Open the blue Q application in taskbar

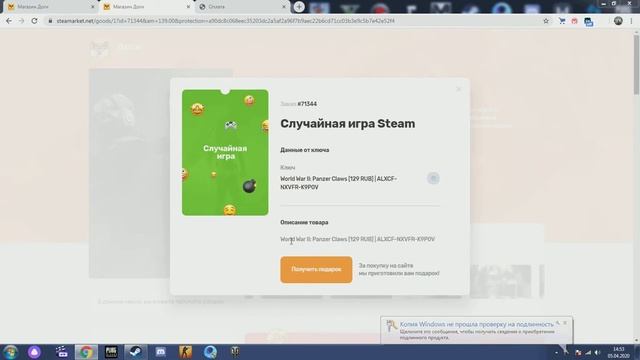[x=210, y=352]
